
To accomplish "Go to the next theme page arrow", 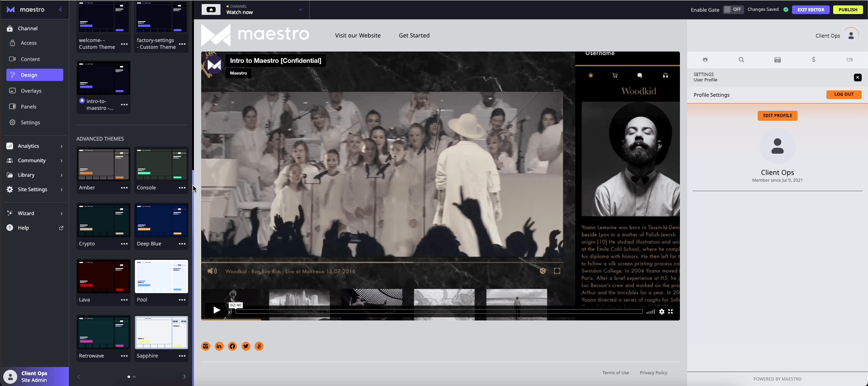I will click(x=184, y=377).
